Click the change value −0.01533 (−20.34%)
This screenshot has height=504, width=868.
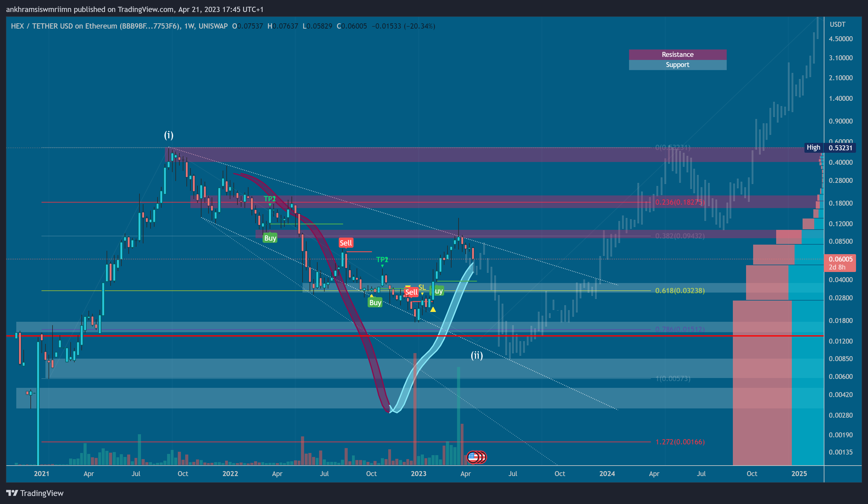403,26
